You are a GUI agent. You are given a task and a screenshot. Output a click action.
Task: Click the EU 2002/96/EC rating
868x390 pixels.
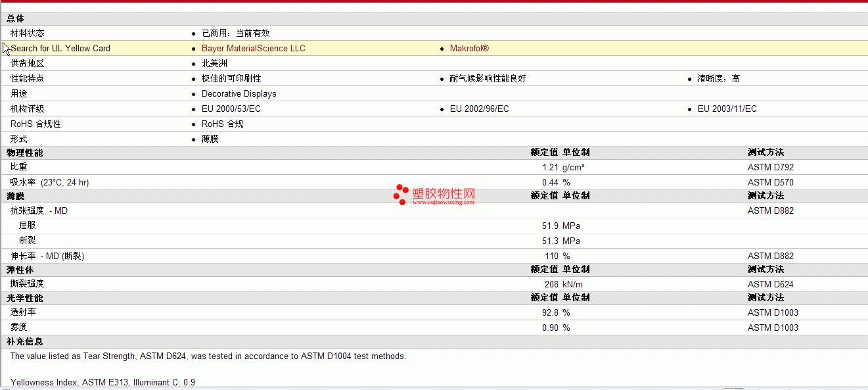click(480, 109)
